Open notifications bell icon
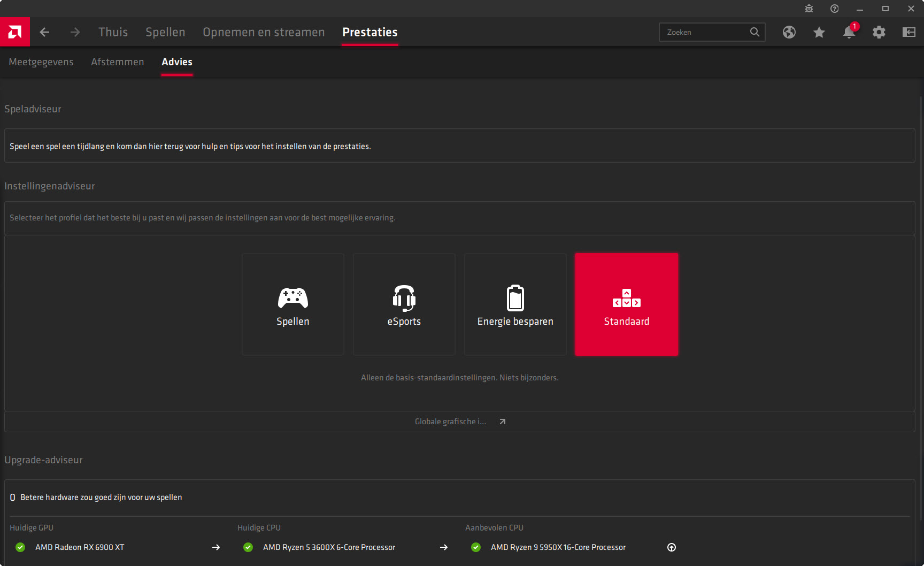The width and height of the screenshot is (924, 566). point(849,32)
